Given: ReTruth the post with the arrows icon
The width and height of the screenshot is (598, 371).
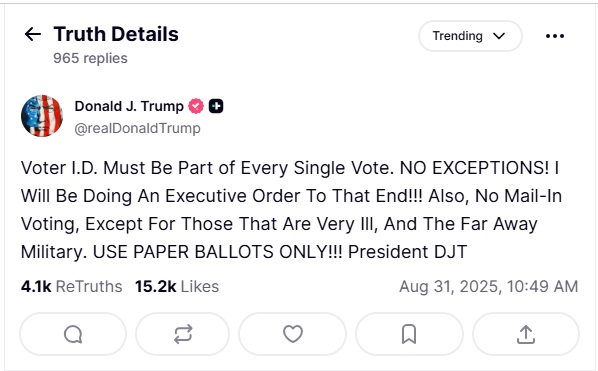Looking at the screenshot, I should pos(183,334).
